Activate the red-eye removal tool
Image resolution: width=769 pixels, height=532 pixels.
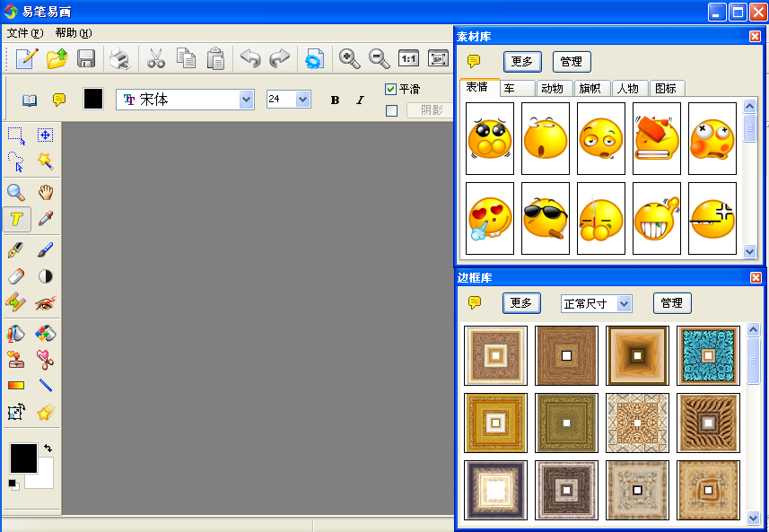click(46, 303)
